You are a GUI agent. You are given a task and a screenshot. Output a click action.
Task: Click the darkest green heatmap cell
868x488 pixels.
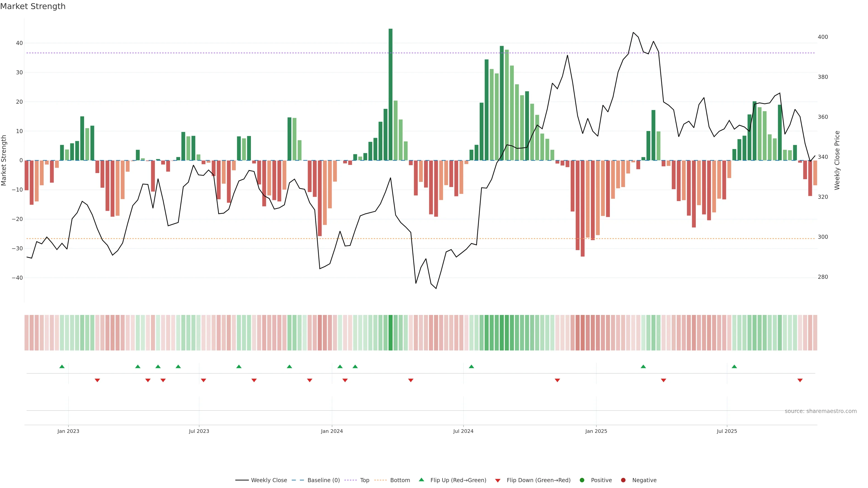click(391, 333)
